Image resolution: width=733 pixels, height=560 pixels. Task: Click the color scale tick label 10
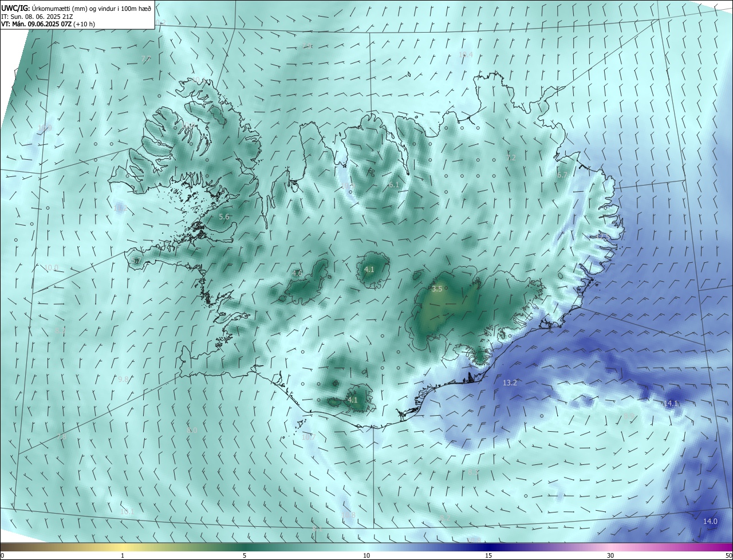pyautogui.click(x=366, y=555)
